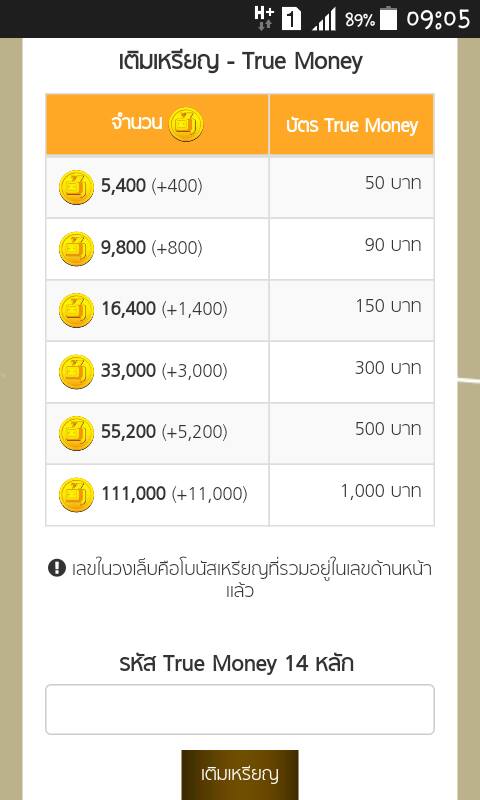Click the บัตร True Money column header
480x800 pixels.
click(351, 124)
